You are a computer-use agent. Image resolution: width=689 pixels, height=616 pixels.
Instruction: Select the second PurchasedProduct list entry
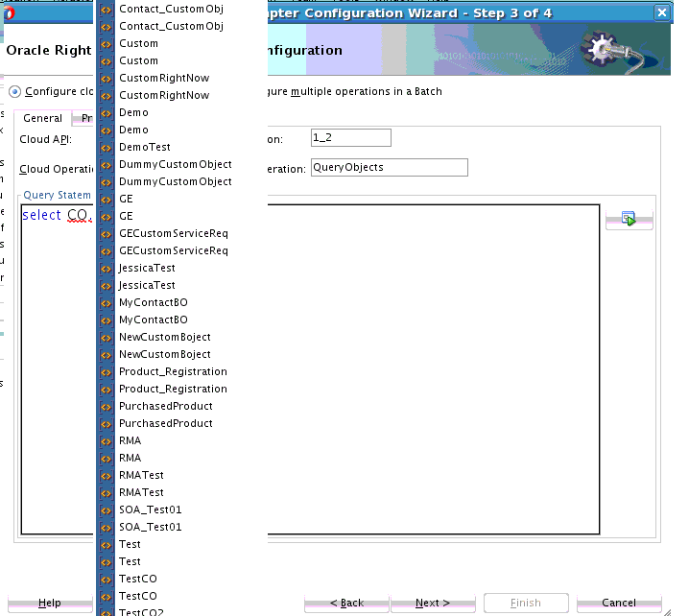[x=166, y=423]
